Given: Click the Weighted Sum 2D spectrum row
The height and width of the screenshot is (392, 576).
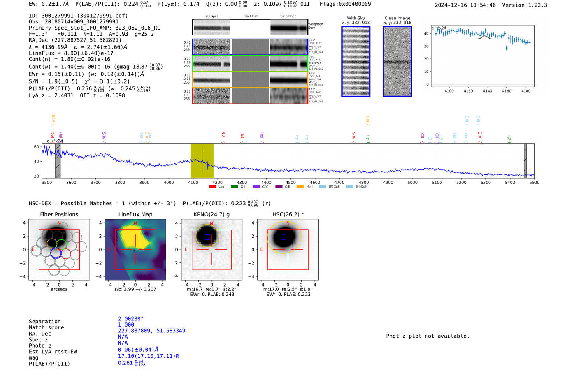Looking at the screenshot, I should pos(250,27).
